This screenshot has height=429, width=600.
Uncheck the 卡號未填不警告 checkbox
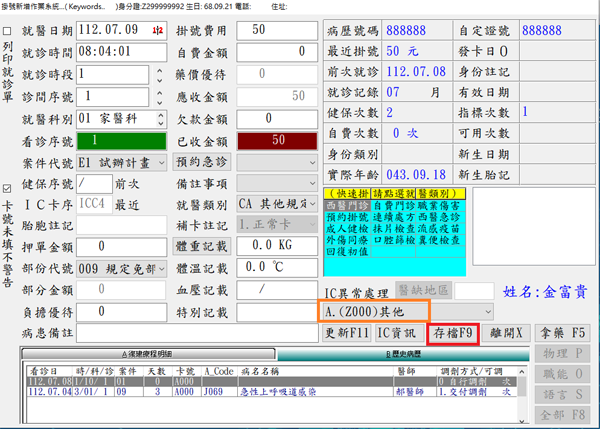tap(9, 187)
